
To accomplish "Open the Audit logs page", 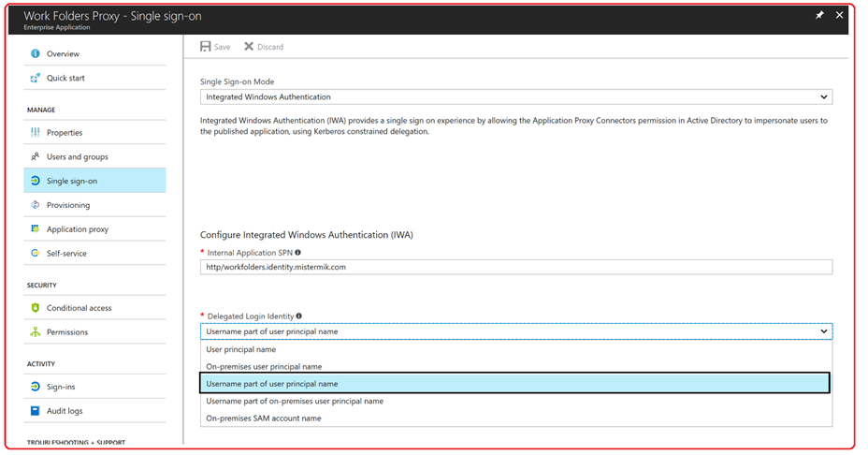I will pos(94,411).
